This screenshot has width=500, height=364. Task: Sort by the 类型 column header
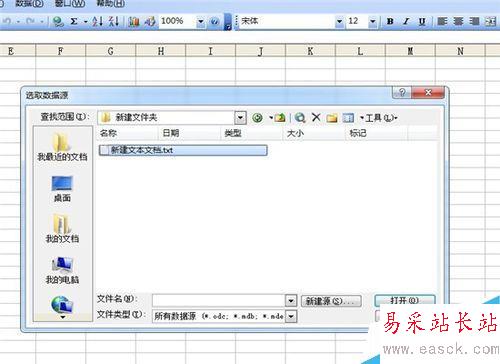pyautogui.click(x=252, y=133)
